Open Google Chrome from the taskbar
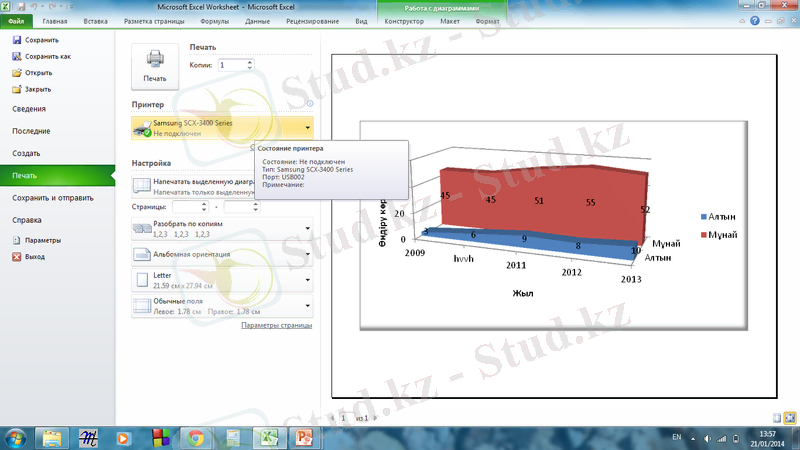 tap(196, 437)
